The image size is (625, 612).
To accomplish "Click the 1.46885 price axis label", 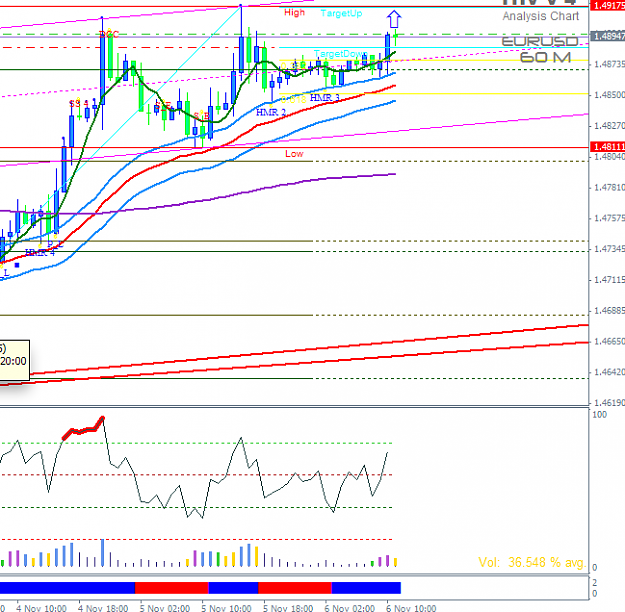I will pos(609,311).
